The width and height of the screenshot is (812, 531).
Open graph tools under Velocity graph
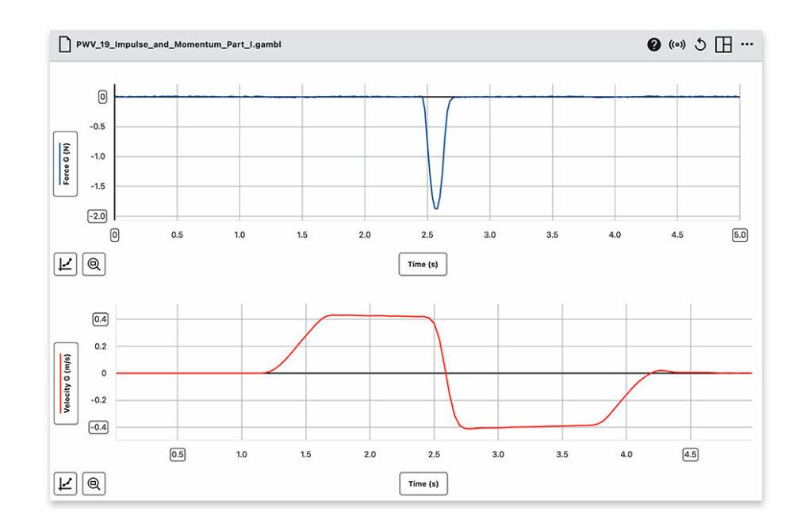click(65, 484)
